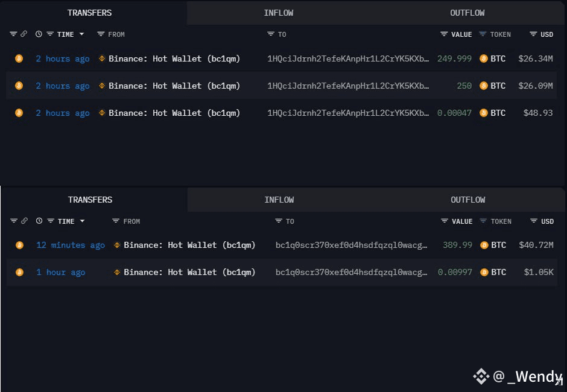The height and width of the screenshot is (392, 567).
Task: Click the chain-link icon in lower panel header
Action: (x=24, y=221)
